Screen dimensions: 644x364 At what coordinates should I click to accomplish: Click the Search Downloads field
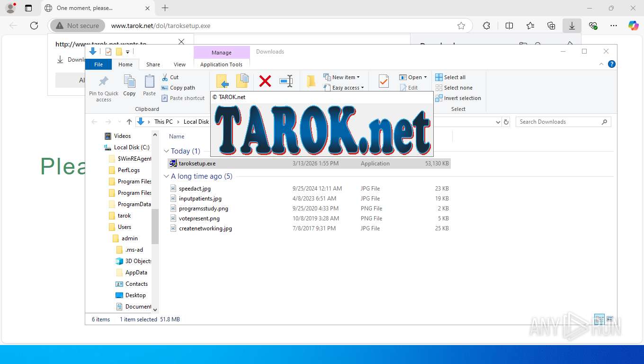click(563, 122)
